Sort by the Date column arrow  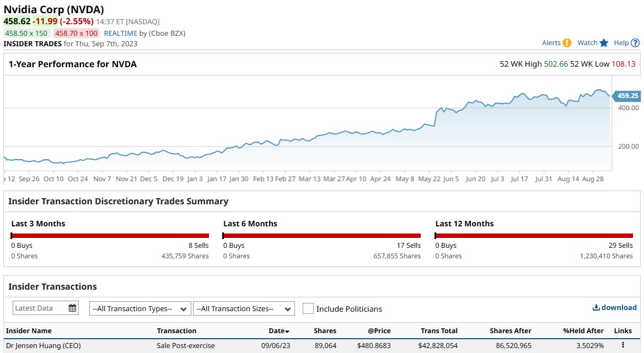(x=287, y=332)
